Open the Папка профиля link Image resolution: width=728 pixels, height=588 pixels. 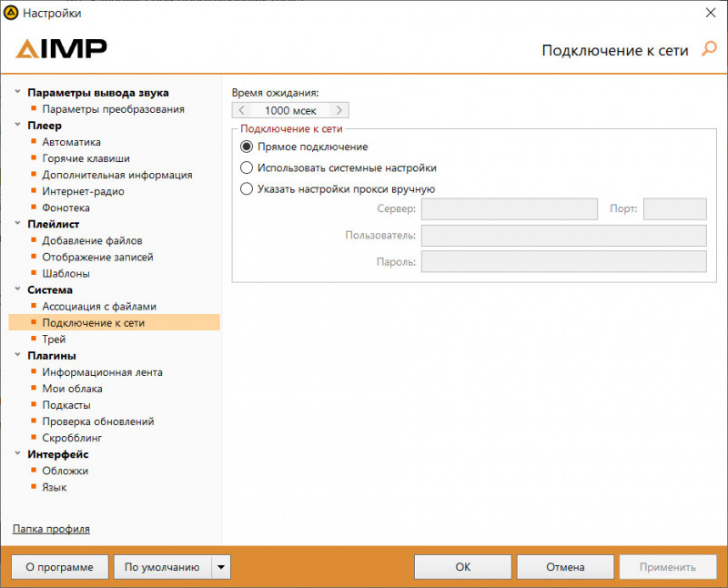click(51, 529)
